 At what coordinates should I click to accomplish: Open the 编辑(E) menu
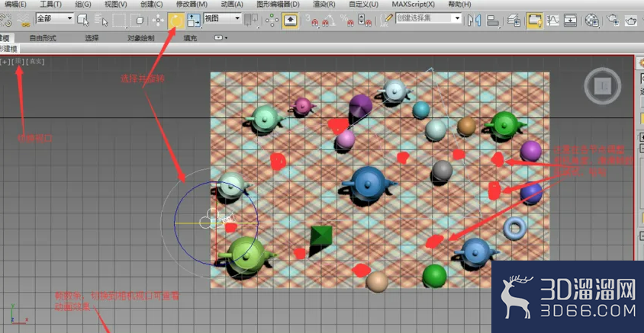(15, 5)
